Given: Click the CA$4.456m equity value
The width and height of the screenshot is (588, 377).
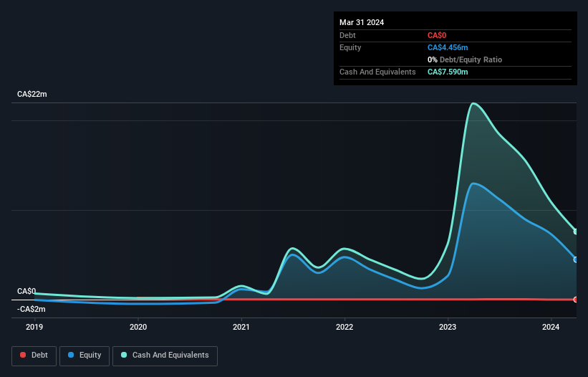Looking at the screenshot, I should point(448,47).
